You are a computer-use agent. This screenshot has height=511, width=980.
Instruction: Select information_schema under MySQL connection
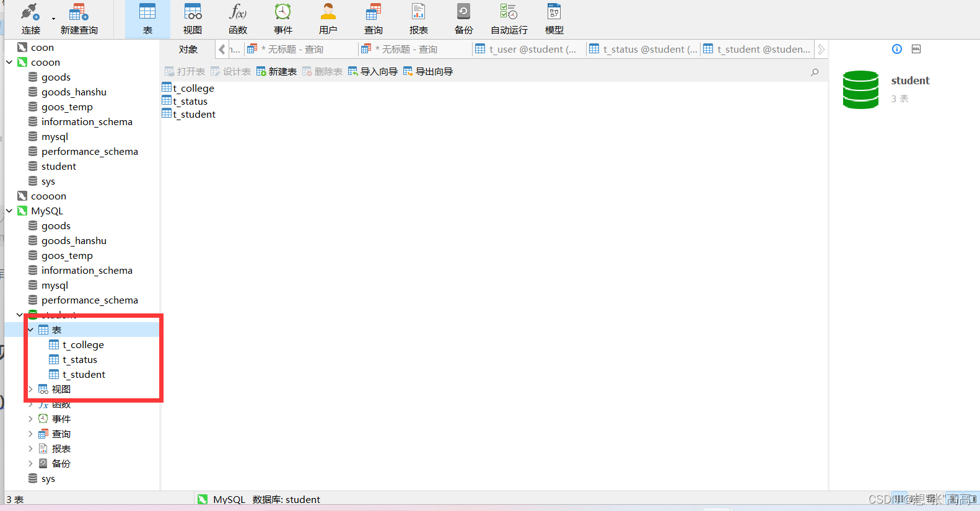coord(87,270)
